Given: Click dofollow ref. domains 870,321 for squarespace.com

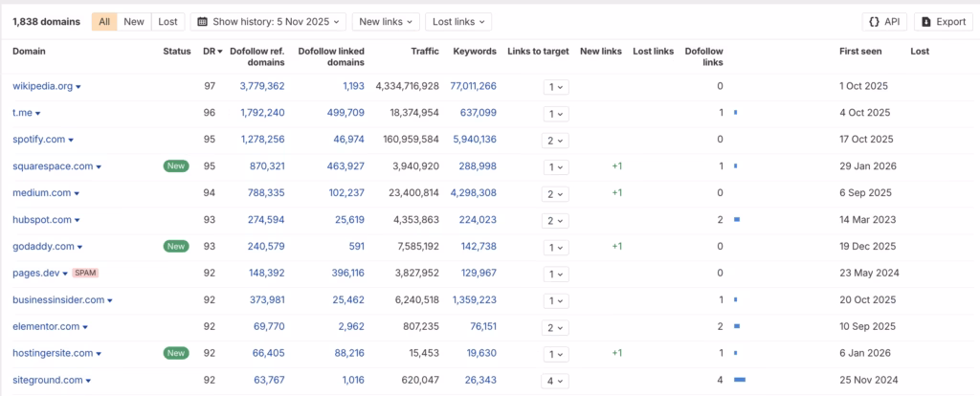Looking at the screenshot, I should pyautogui.click(x=269, y=166).
